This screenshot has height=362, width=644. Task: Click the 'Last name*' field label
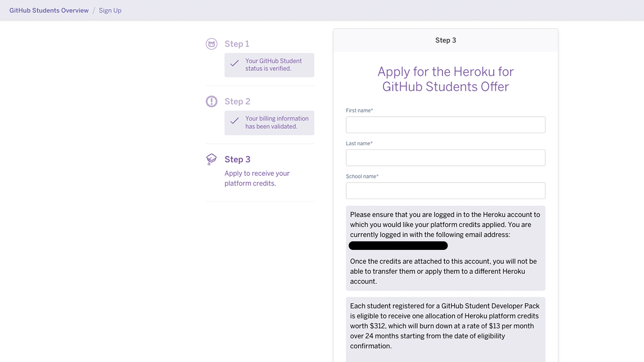pos(359,144)
